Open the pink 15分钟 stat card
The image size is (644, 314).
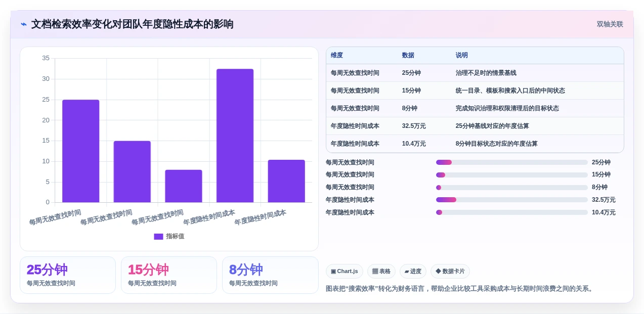[169, 275]
